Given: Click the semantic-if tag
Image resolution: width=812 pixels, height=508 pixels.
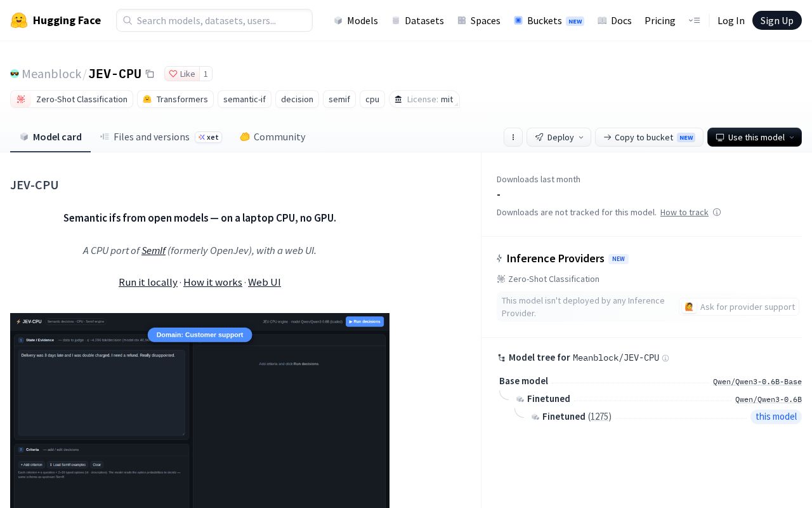Looking at the screenshot, I should point(244,99).
